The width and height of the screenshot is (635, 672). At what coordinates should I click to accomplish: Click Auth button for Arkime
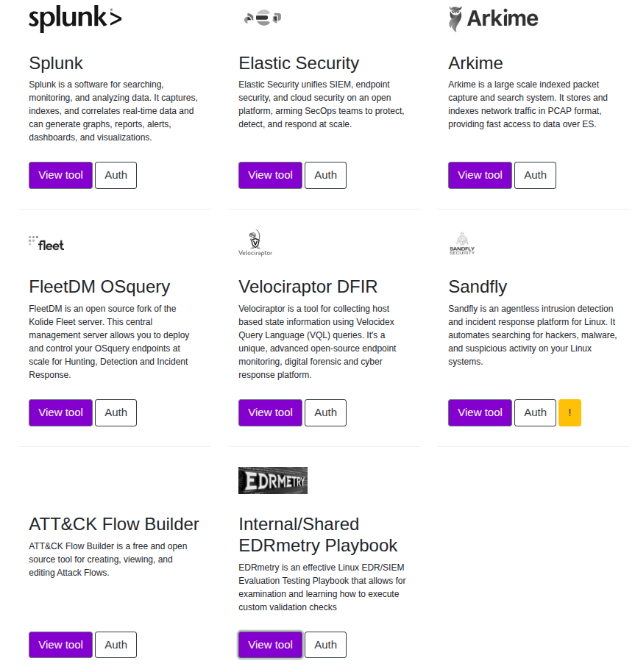pyautogui.click(x=535, y=176)
